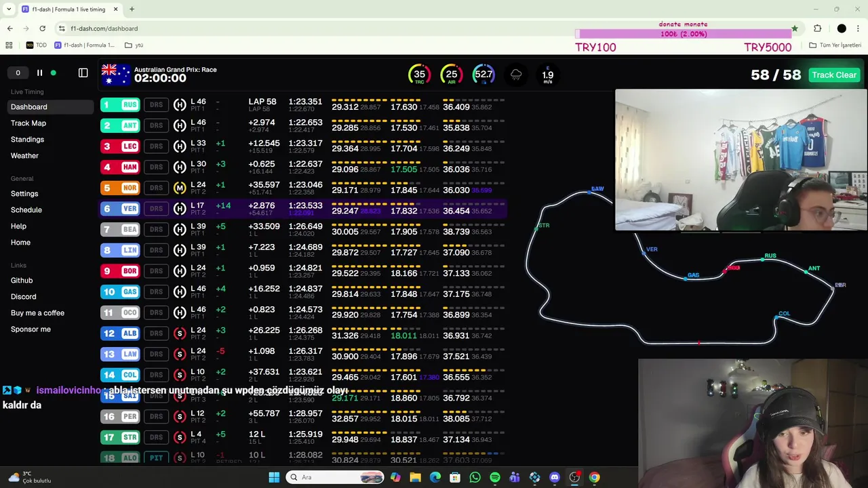This screenshot has width=868, height=488.
Task: Click the hard tyre icon for VER
Action: click(x=180, y=209)
